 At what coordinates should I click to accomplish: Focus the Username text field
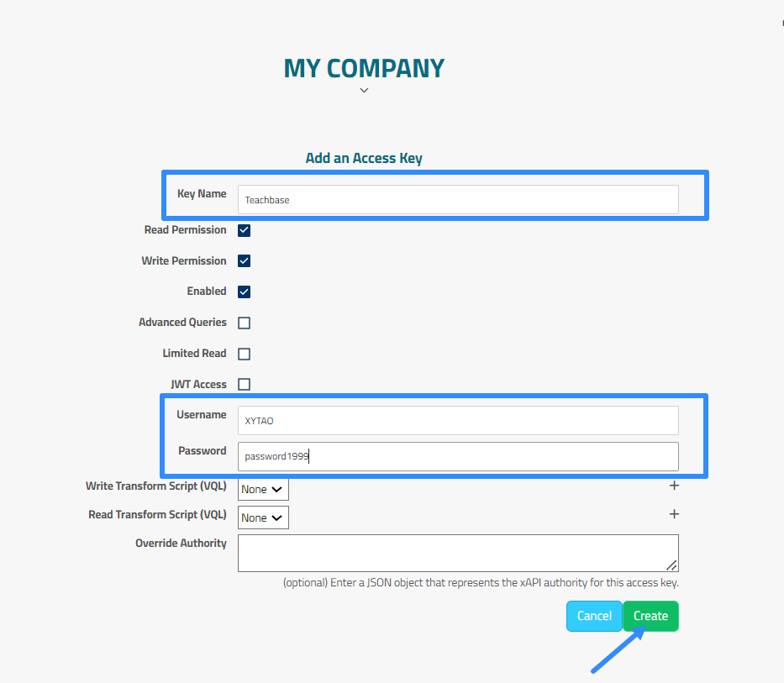[x=458, y=421]
